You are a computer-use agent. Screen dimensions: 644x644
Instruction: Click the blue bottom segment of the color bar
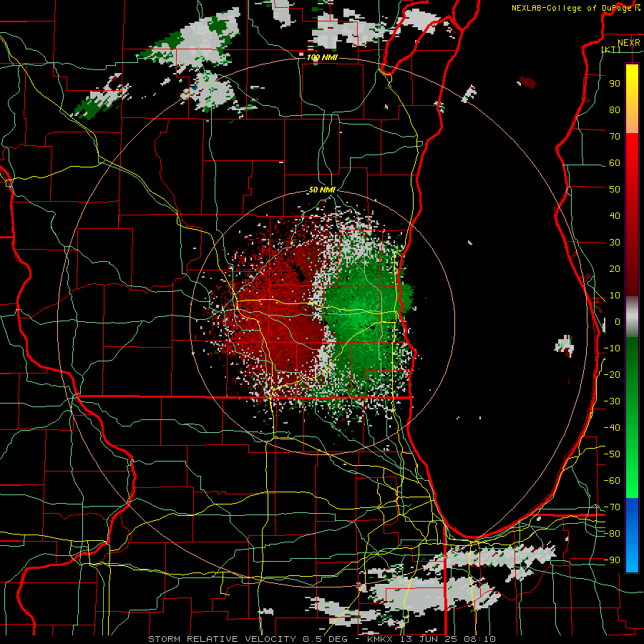pyautogui.click(x=632, y=535)
